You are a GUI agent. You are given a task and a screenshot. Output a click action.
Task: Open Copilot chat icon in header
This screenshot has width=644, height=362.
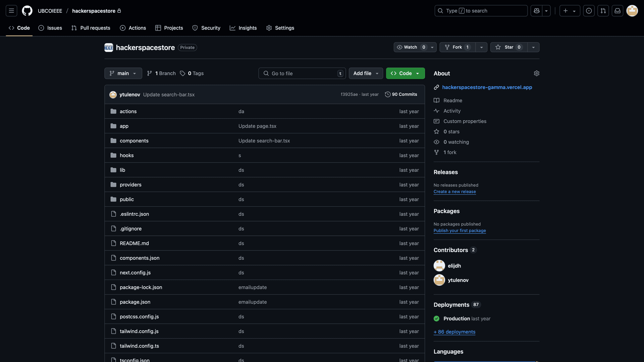coord(536,11)
